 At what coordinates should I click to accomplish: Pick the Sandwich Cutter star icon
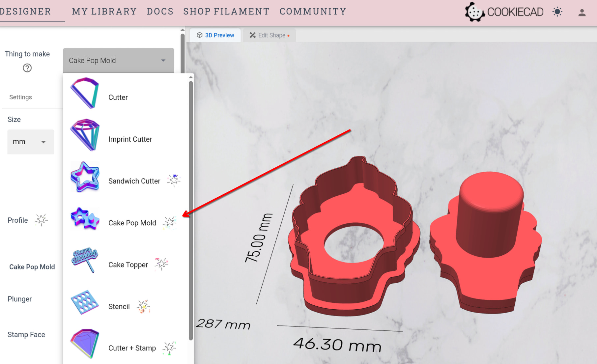pyautogui.click(x=85, y=177)
